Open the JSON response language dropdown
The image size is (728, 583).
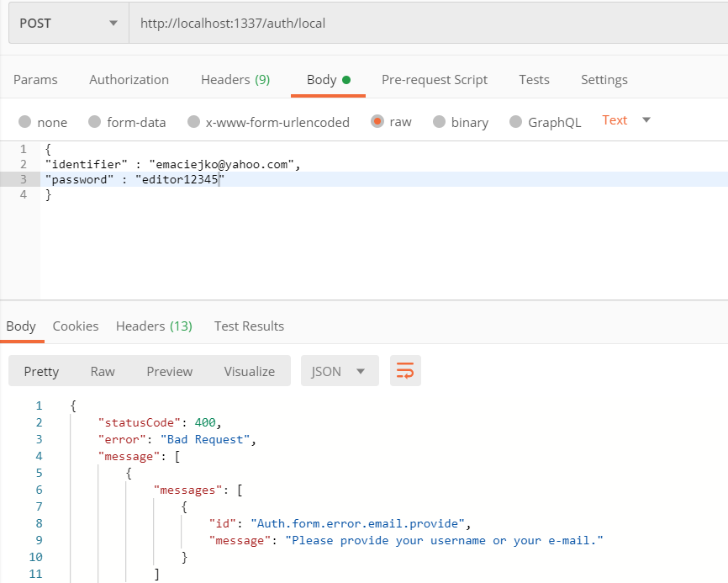click(339, 371)
